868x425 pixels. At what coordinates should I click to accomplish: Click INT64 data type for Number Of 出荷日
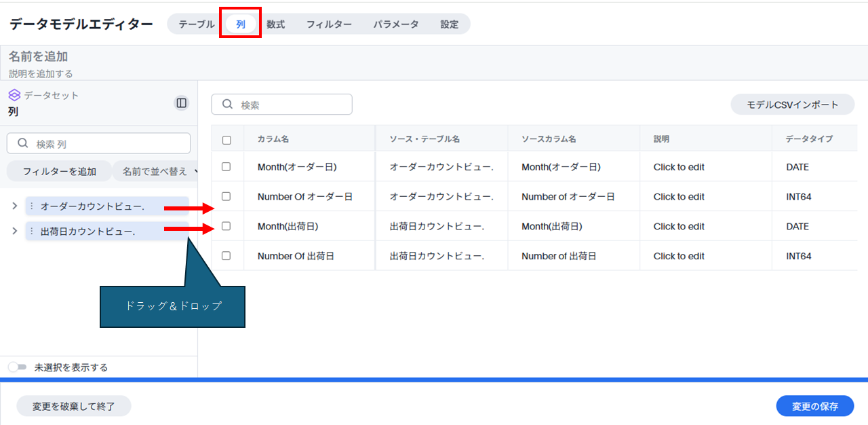(x=799, y=257)
